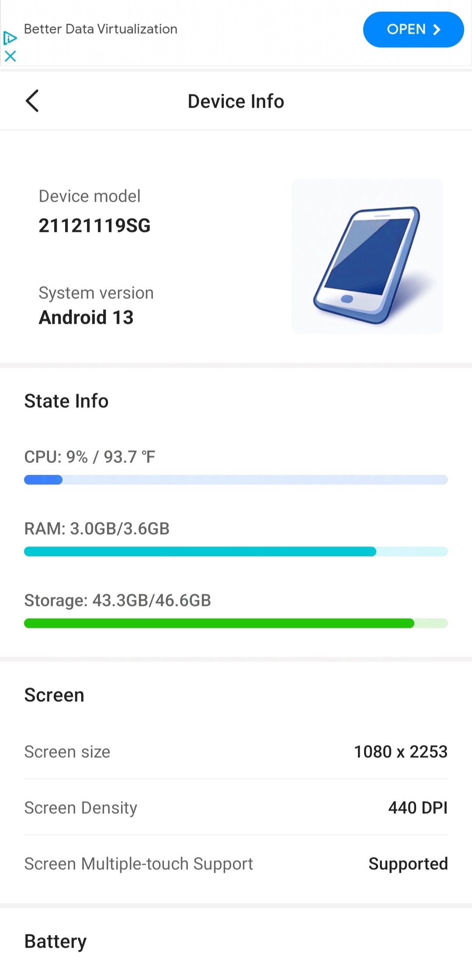Select the Screen Density row
472x980 pixels.
tap(236, 808)
